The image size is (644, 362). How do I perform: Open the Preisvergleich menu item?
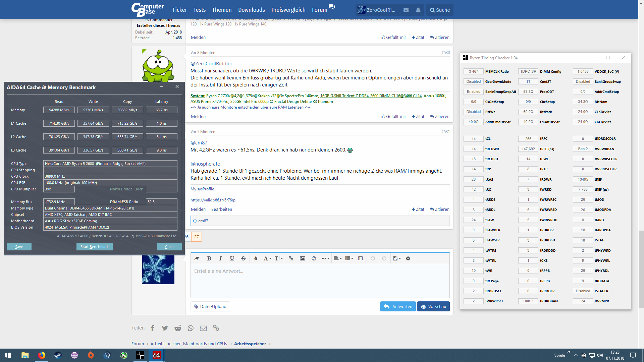point(288,10)
